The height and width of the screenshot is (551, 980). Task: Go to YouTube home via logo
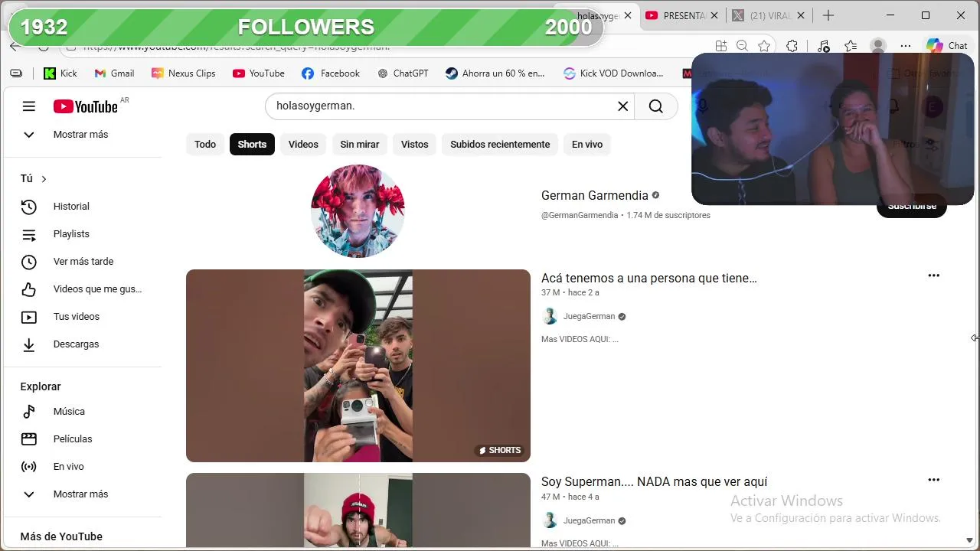(x=86, y=106)
